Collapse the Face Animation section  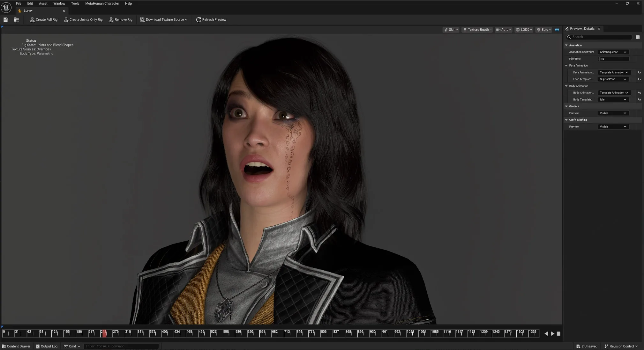566,66
